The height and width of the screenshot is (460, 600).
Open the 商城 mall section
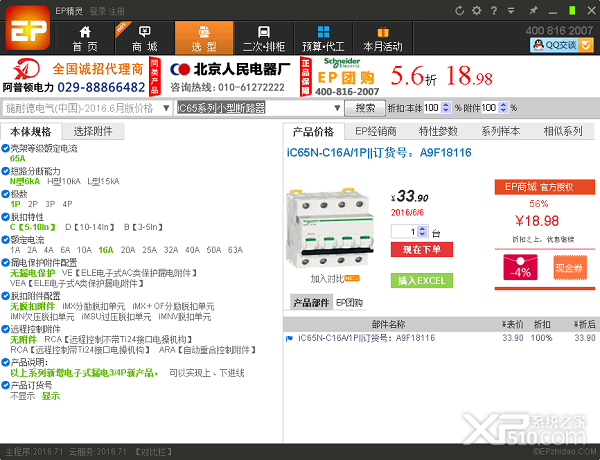(145, 38)
